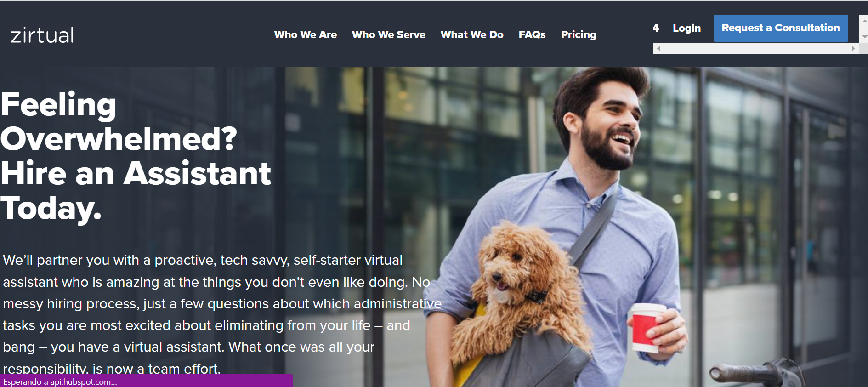Click the Feeling Overwhelmed headline text
The width and height of the screenshot is (868, 387).
[x=136, y=156]
